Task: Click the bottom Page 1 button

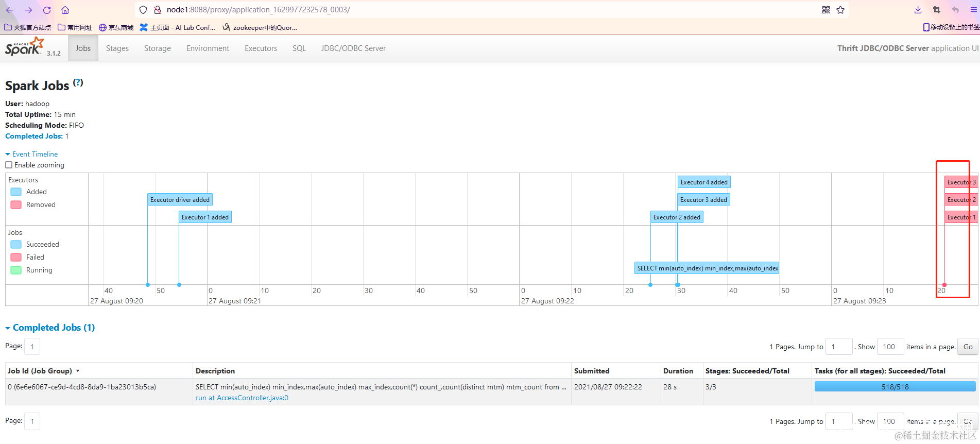Action: click(x=32, y=421)
